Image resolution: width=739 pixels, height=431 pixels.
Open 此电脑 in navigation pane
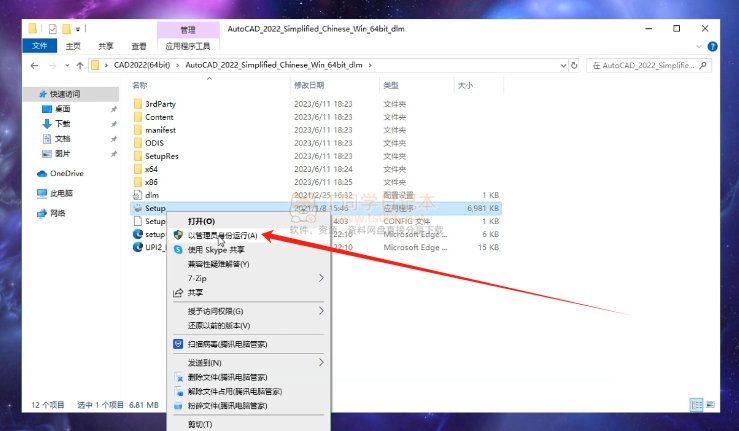(61, 193)
